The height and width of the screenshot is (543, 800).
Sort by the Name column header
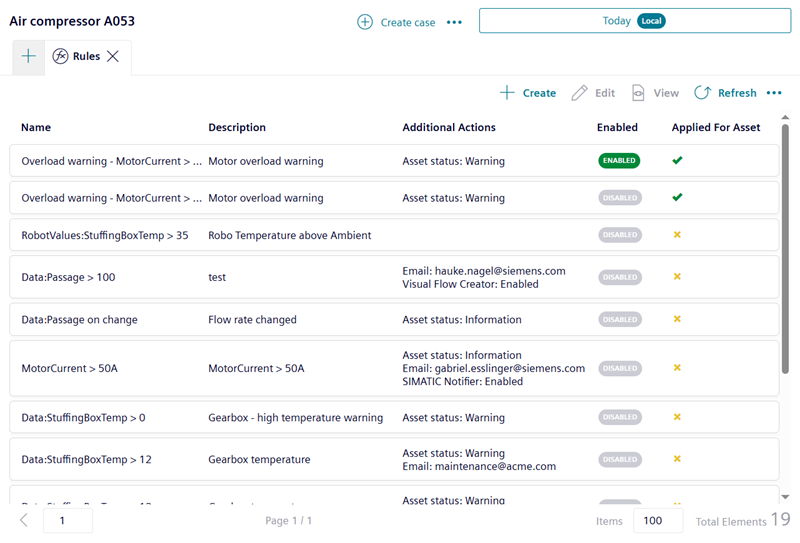click(36, 127)
